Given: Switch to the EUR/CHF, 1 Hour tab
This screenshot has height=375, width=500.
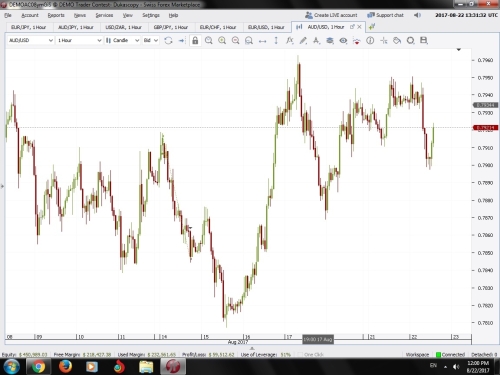Looking at the screenshot, I should point(218,27).
